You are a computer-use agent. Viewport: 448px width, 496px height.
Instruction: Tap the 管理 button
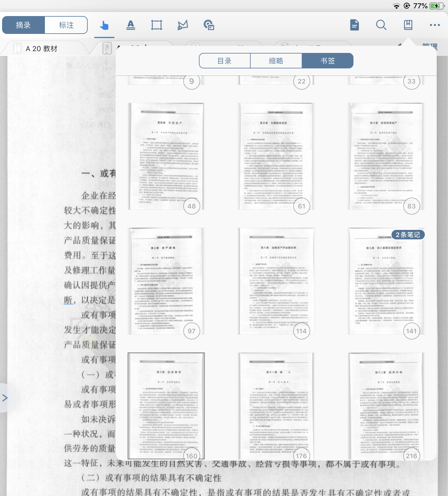click(x=430, y=47)
